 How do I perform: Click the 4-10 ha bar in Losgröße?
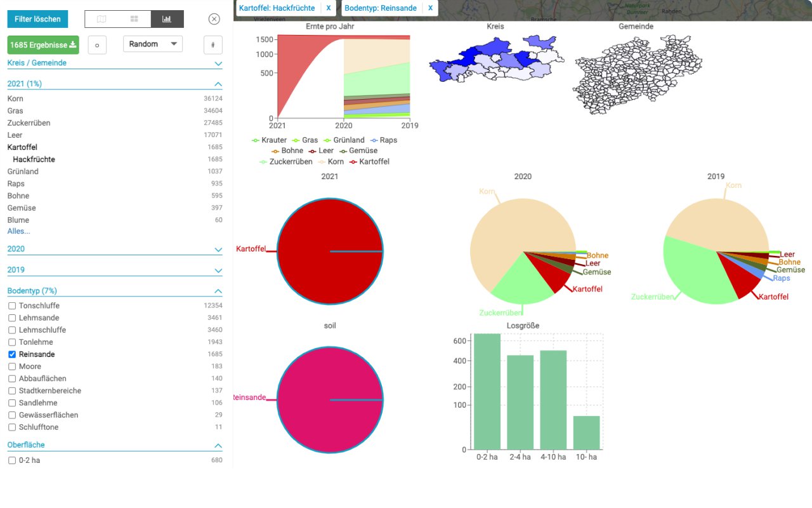click(553, 400)
